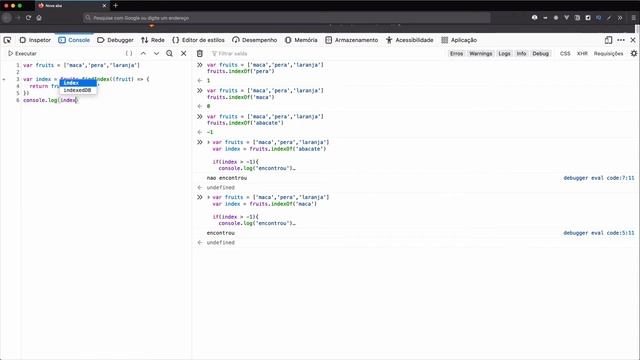This screenshot has width=640, height=360.
Task: Click the -1 result value
Action: (210, 132)
